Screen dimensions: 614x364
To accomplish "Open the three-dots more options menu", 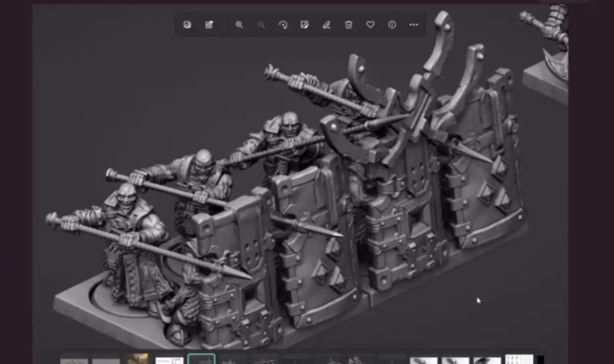I will [414, 25].
